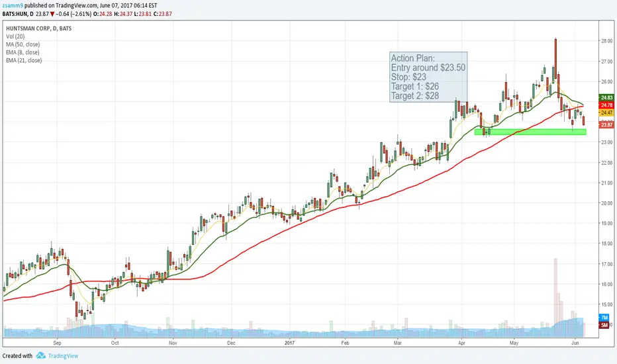Select the Vol (20) indicator label

pos(15,36)
